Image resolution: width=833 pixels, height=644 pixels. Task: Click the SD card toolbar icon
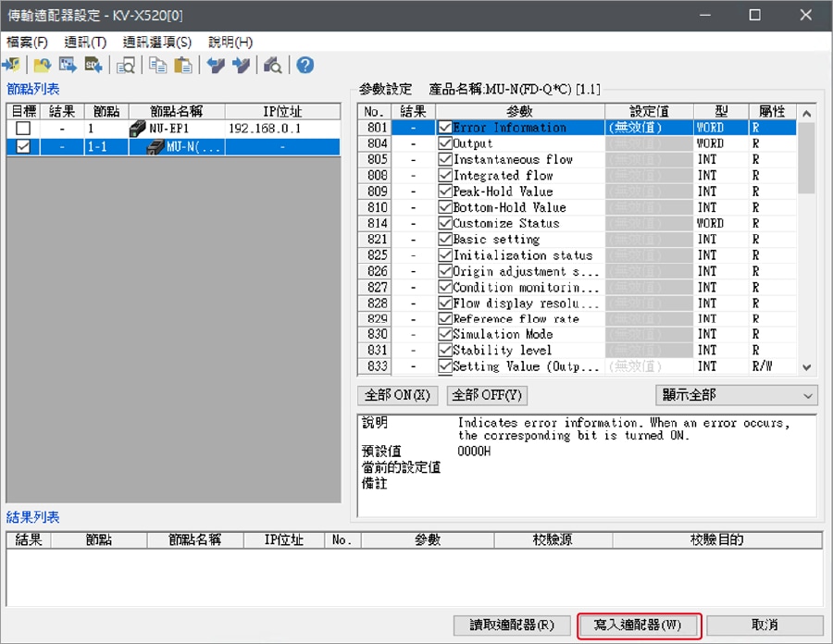tap(93, 65)
